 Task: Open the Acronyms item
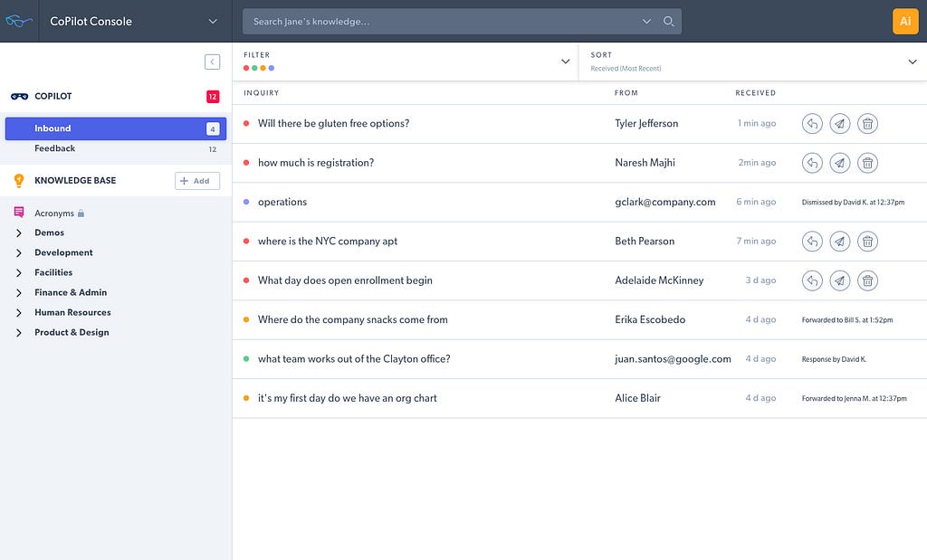(54, 214)
